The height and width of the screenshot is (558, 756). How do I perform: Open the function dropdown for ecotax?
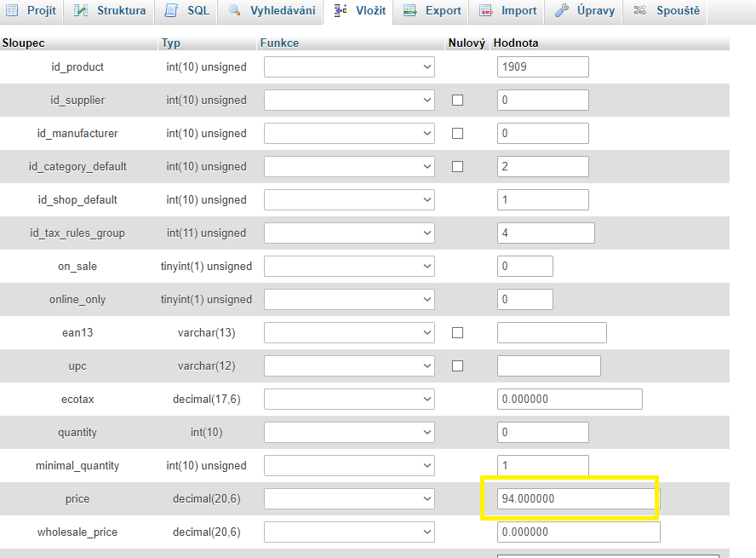tap(349, 400)
